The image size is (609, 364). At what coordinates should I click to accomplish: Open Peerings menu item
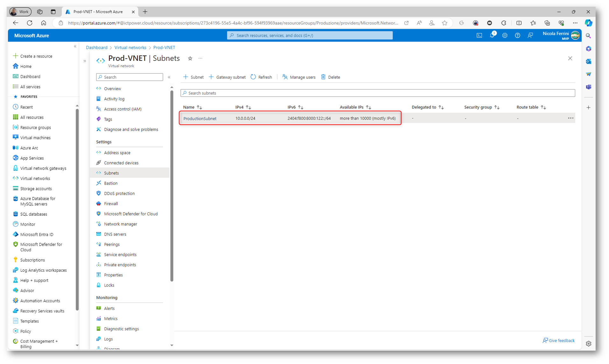[x=111, y=244]
